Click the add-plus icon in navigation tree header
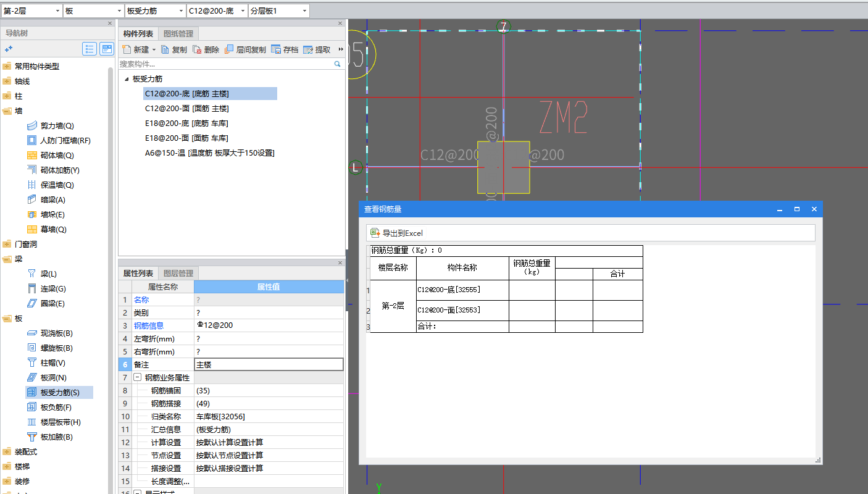This screenshot has width=868, height=494. 8,49
